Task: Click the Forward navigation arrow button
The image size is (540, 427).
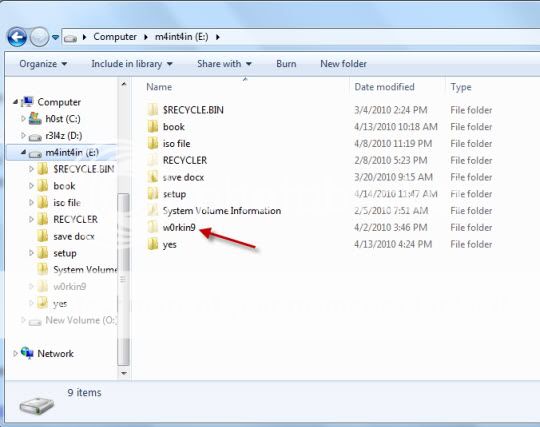Action: 39,37
